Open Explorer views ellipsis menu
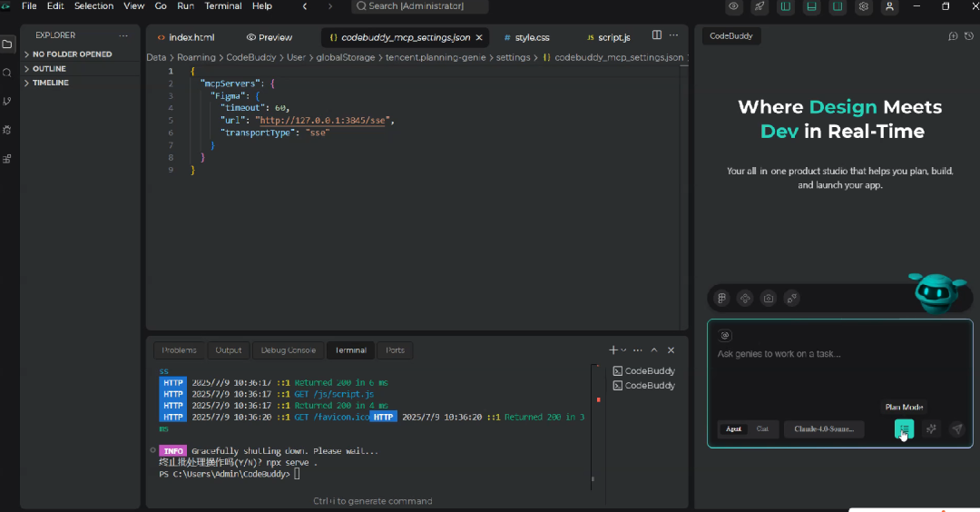The width and height of the screenshot is (980, 512). click(123, 35)
